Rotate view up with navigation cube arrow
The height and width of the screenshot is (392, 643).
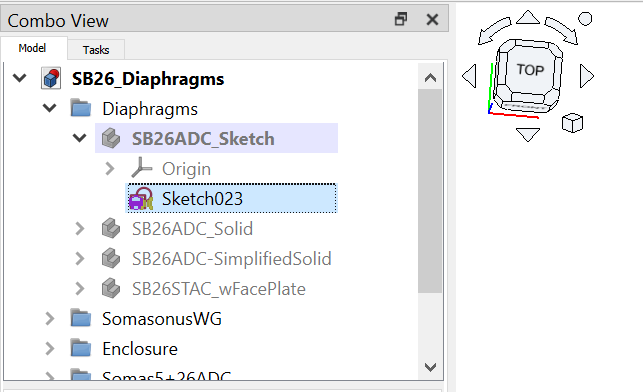528,17
